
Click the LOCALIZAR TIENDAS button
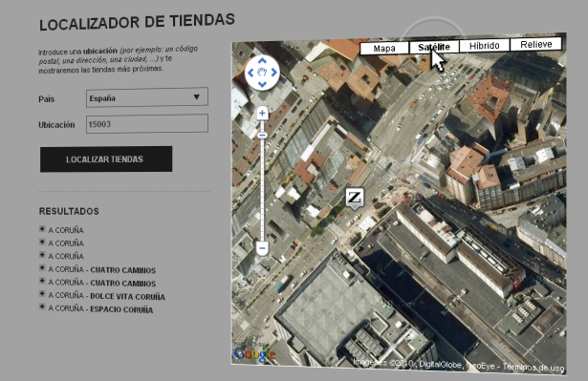point(106,159)
